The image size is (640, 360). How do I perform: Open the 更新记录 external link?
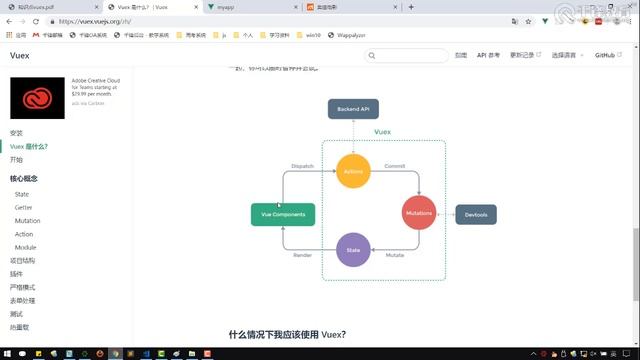point(525,55)
